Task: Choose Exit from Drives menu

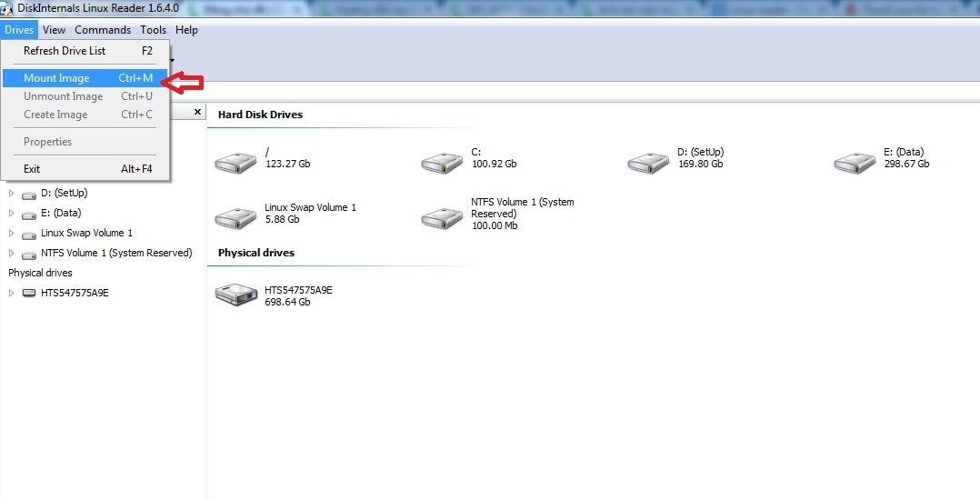Action: pos(85,169)
